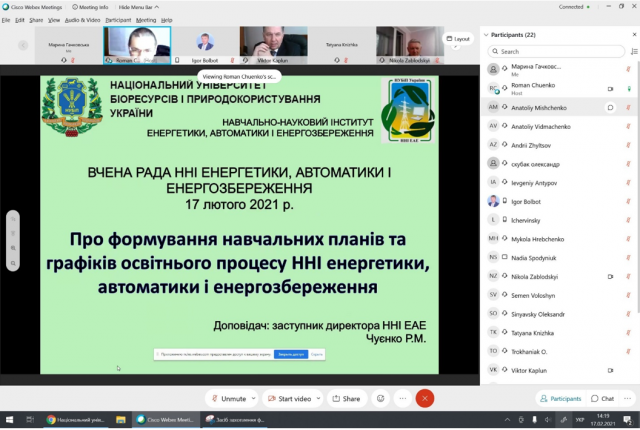Click the Share button in the meeting controls

(x=347, y=399)
